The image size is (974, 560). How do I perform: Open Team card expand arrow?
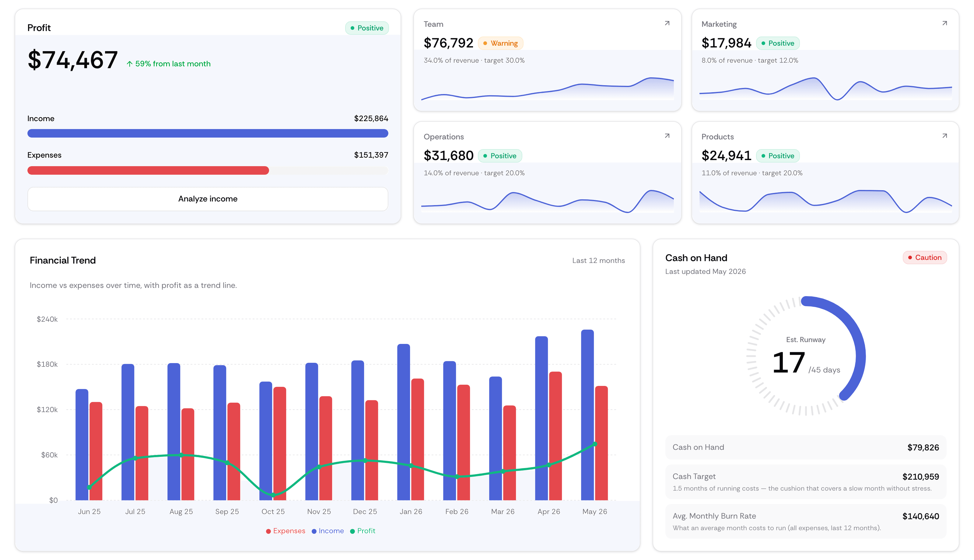pos(667,23)
